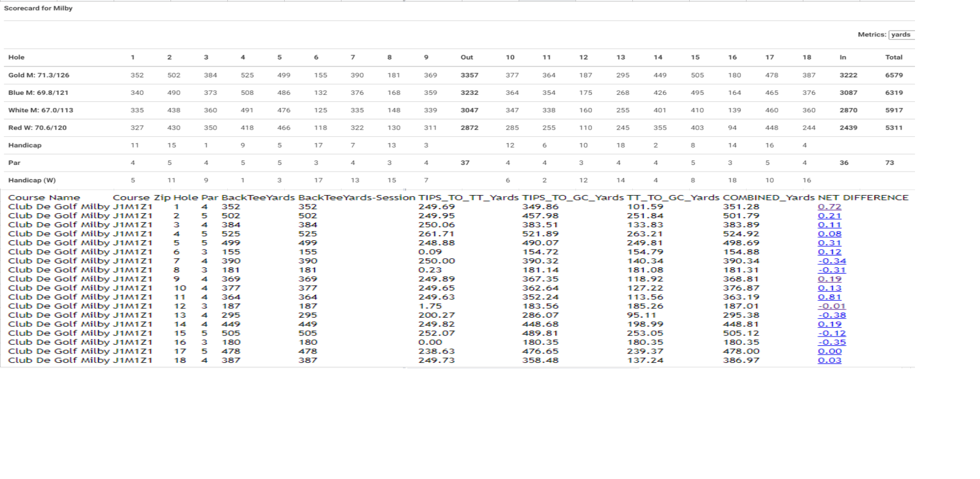This screenshot has height=479, width=980.
Task: Select Blue In value 3087
Action: [848, 93]
